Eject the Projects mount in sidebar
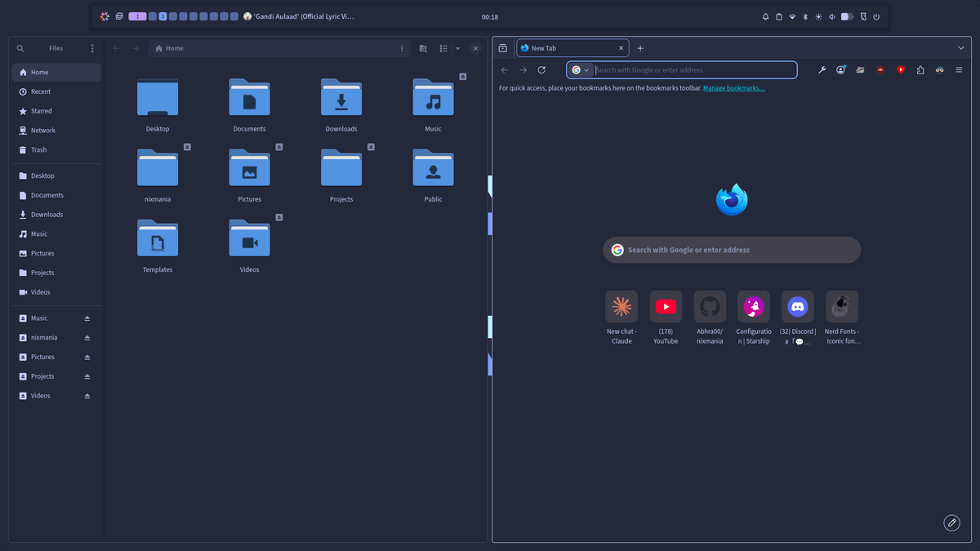This screenshot has height=551, width=980. 87,376
